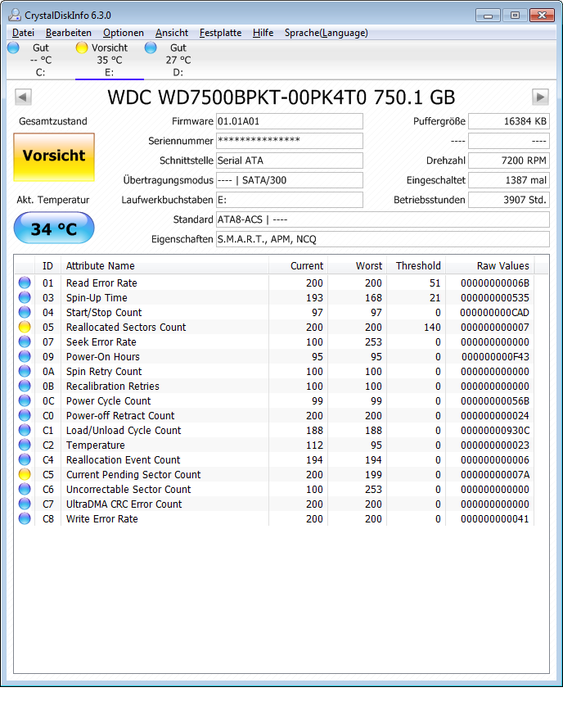Open the Hilfe menu
This screenshot has height=728, width=563.
tap(263, 33)
